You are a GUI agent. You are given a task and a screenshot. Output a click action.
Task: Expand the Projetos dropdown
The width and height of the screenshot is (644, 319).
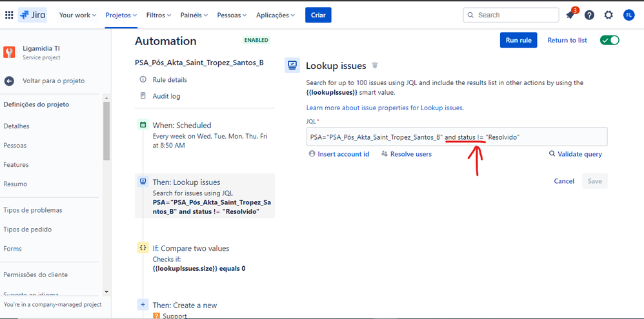coord(121,15)
